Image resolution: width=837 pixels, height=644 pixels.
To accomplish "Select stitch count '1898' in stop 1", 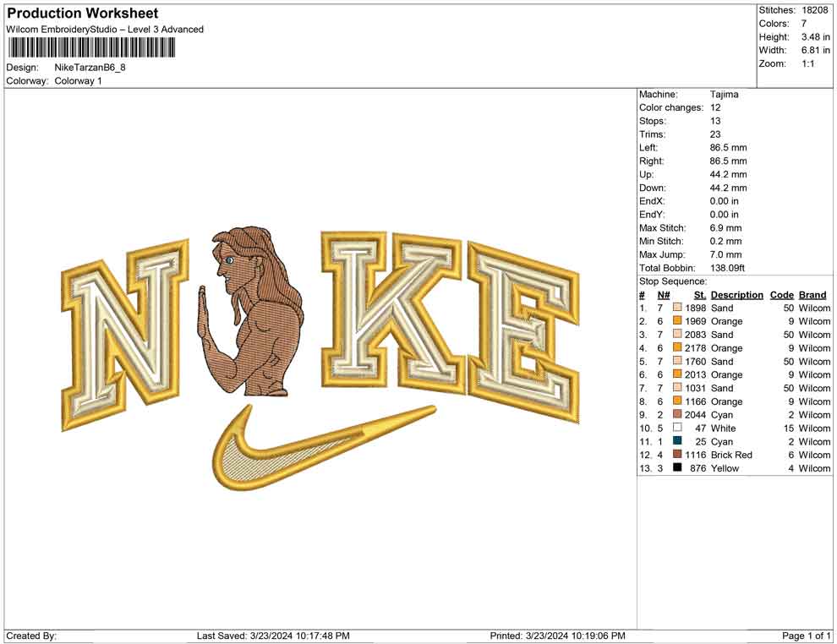I will (696, 308).
